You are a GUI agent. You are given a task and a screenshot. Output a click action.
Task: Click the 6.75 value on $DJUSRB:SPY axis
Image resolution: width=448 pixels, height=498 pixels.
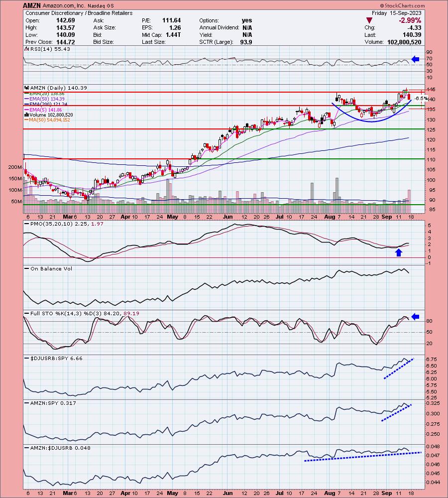432,359
